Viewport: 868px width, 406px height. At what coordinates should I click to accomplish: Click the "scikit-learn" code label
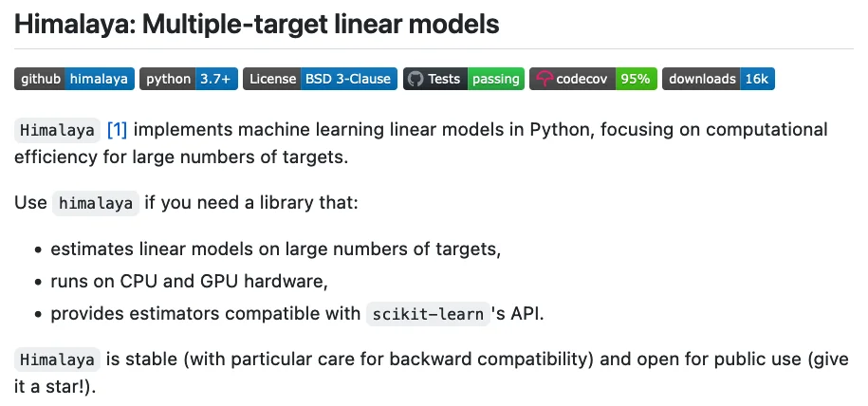coord(428,314)
